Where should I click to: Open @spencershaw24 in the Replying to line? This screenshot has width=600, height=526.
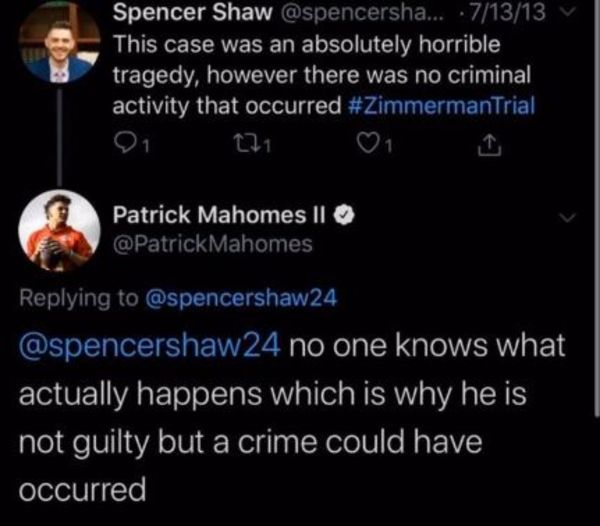coord(241,298)
